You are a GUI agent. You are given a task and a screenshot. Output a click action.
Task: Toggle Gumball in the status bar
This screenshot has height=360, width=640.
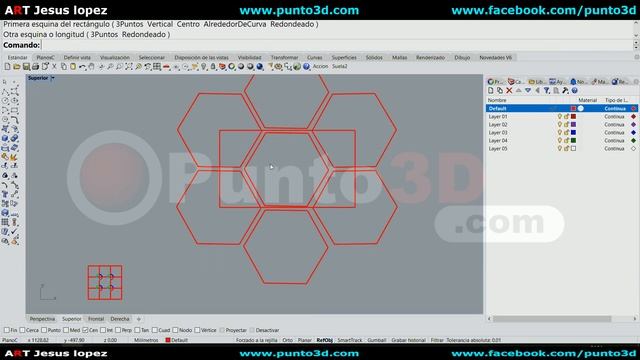pos(376,340)
